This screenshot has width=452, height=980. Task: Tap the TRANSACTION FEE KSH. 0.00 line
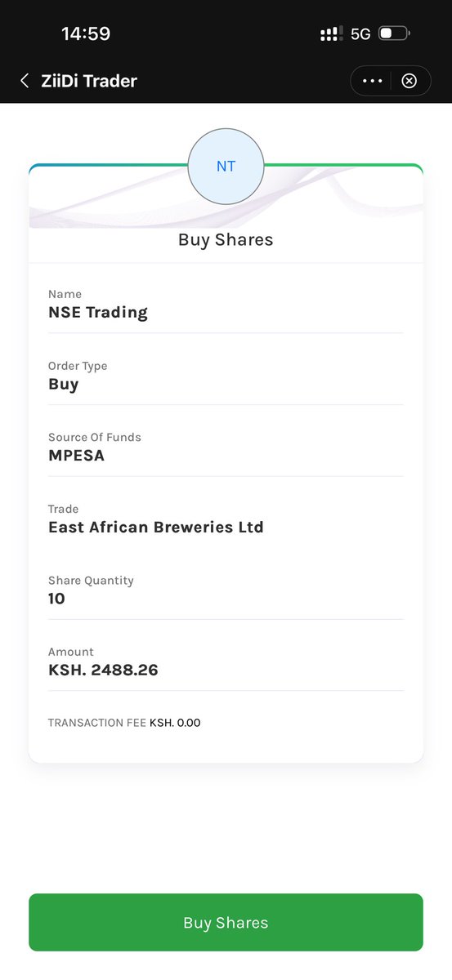[x=124, y=723]
